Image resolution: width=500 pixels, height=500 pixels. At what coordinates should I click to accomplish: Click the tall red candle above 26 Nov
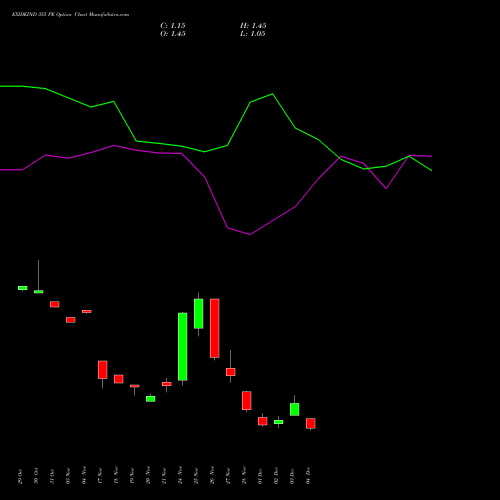(x=215, y=328)
